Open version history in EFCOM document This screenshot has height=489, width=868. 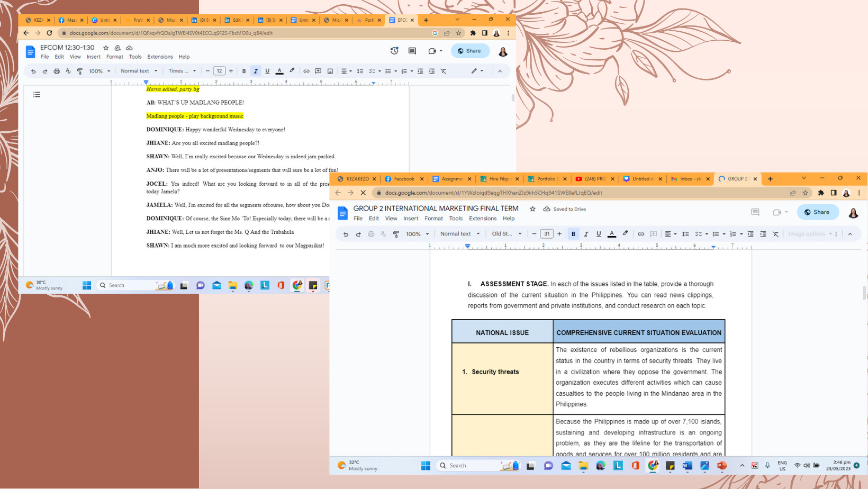[394, 51]
